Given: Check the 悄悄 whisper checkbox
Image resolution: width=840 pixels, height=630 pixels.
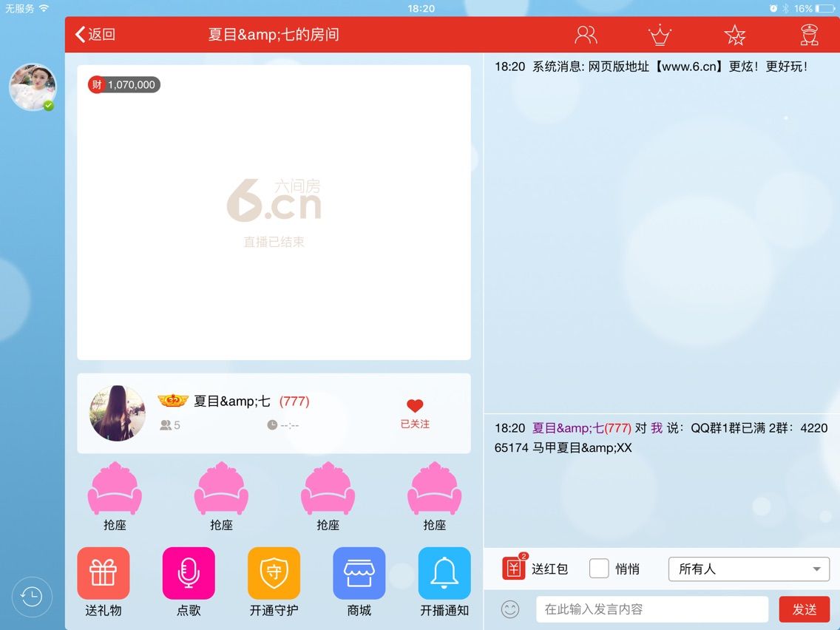Looking at the screenshot, I should click(x=599, y=569).
